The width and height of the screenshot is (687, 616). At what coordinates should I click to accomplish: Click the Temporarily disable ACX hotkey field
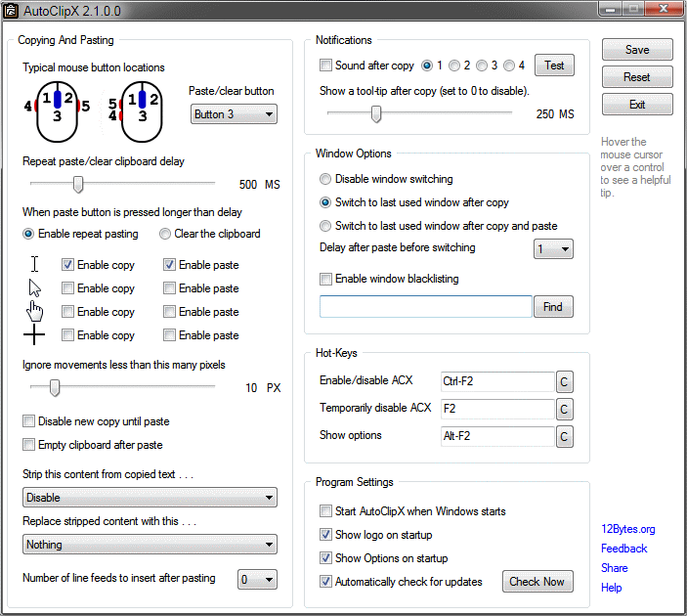point(497,409)
